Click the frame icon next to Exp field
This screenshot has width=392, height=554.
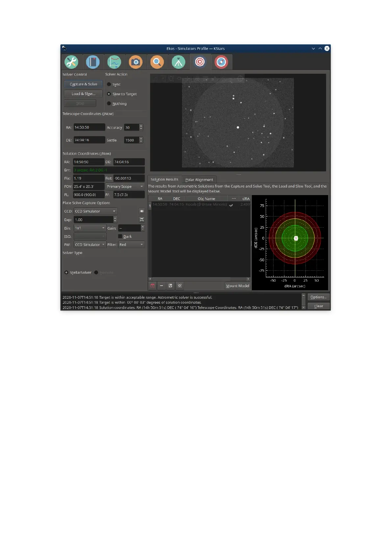[x=142, y=219]
